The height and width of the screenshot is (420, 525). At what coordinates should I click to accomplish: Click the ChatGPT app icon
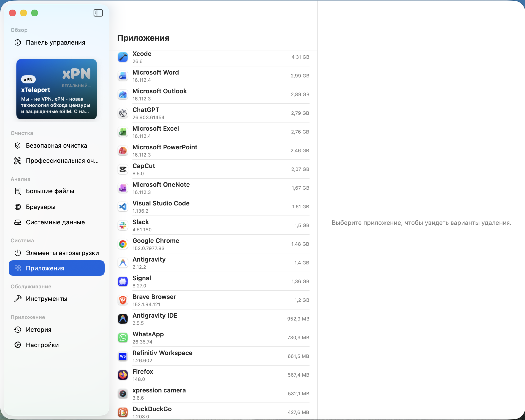coord(123,113)
